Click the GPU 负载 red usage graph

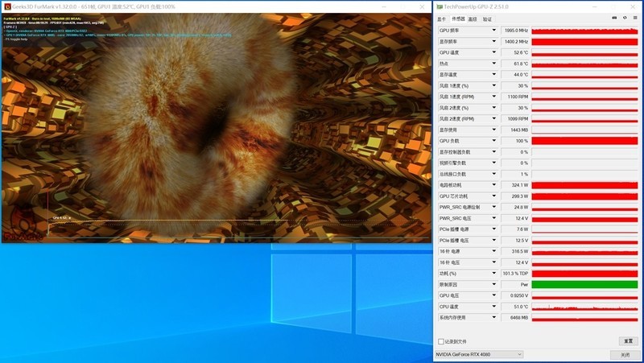584,141
